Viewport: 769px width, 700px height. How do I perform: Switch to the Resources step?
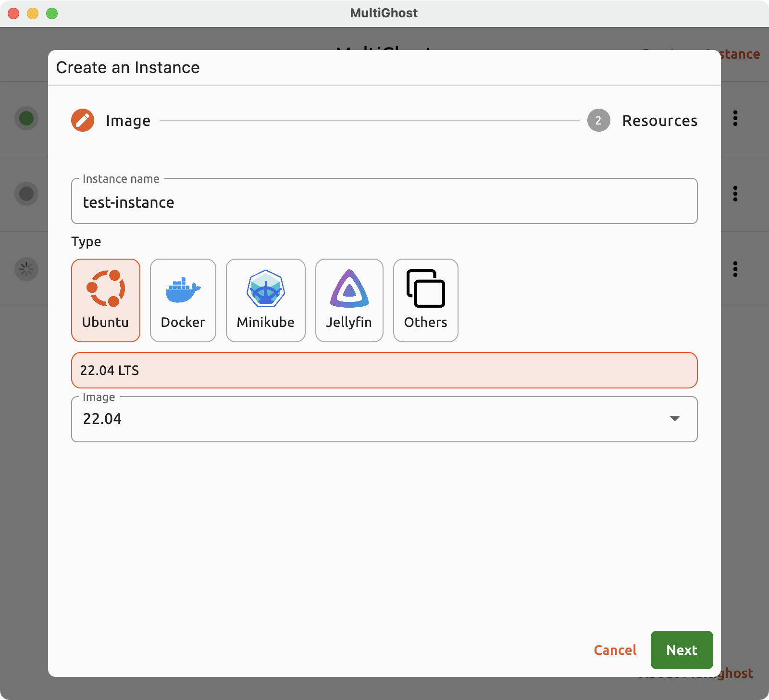pyautogui.click(x=659, y=121)
